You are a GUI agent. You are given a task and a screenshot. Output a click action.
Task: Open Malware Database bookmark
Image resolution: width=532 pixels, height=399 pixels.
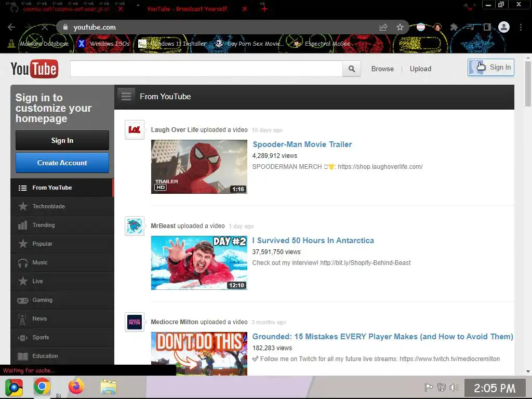38,44
